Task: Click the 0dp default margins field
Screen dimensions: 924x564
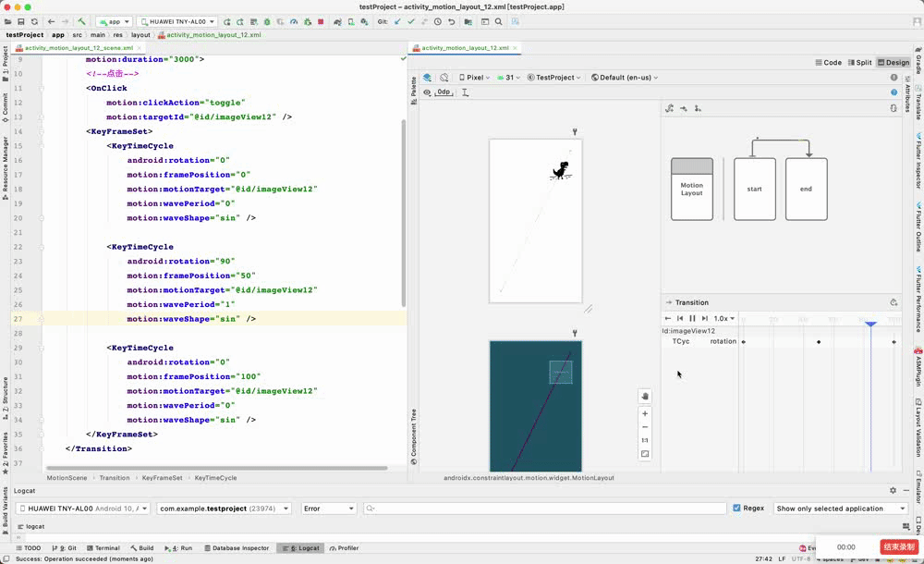Action: 444,92
